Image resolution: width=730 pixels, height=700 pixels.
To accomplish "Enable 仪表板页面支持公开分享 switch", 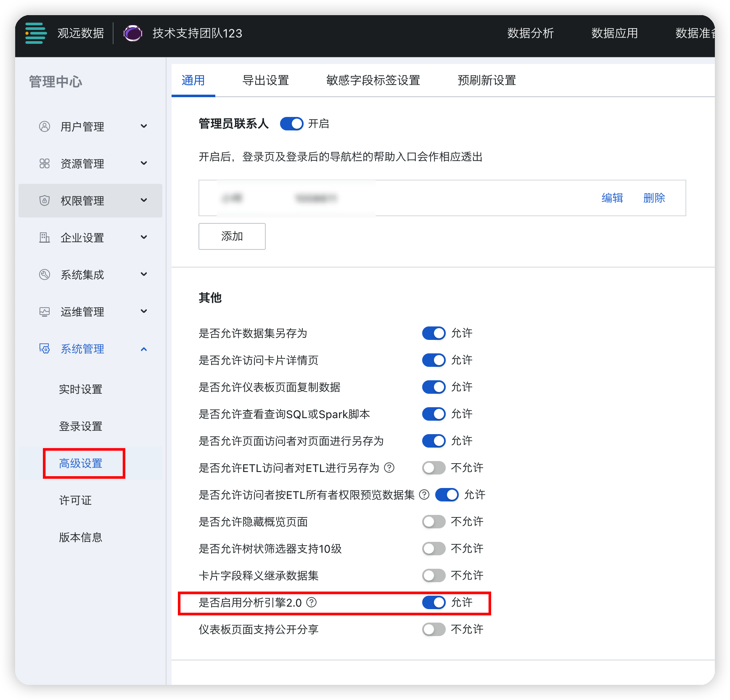I will [x=434, y=629].
